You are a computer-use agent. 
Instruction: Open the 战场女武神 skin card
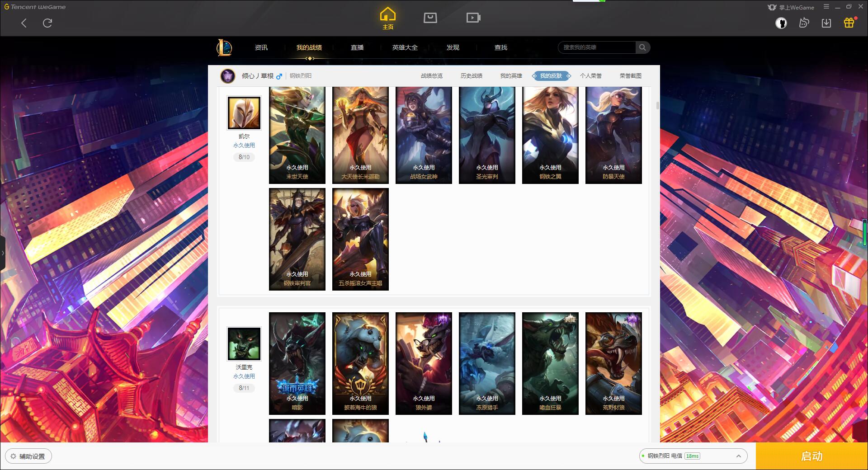[x=424, y=135]
